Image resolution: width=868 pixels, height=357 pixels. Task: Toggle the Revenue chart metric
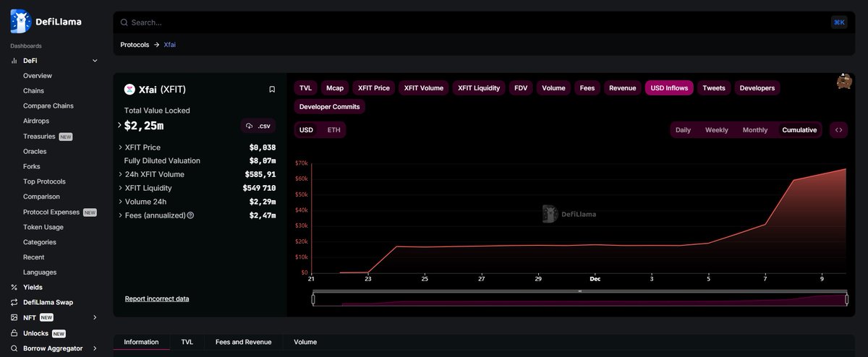622,88
